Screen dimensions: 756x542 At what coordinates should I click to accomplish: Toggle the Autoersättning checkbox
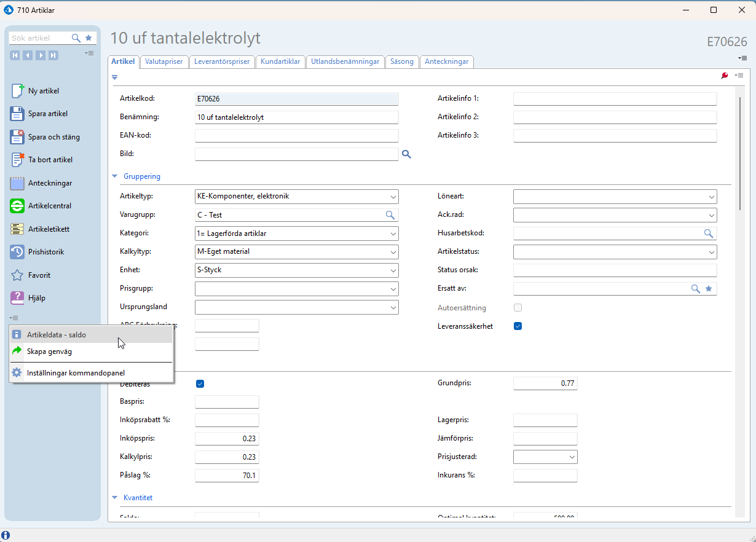[x=518, y=308]
